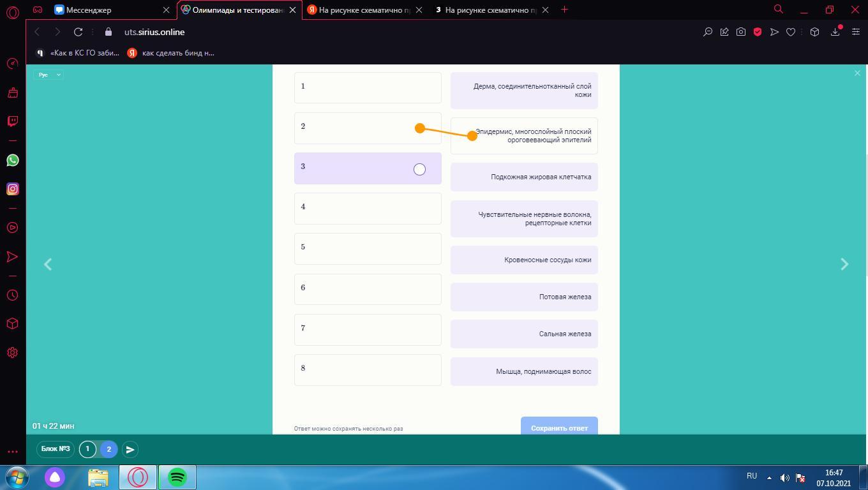Click the finish paper-plane button beside question 2

(130, 449)
